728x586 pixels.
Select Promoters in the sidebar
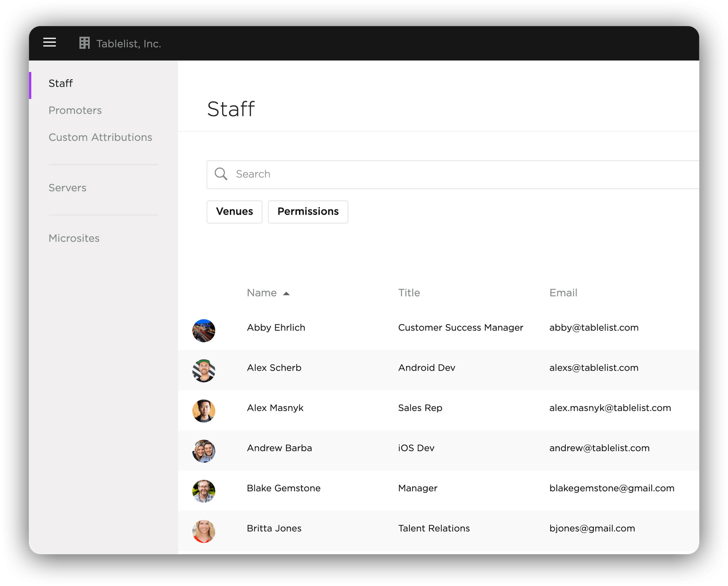point(75,110)
